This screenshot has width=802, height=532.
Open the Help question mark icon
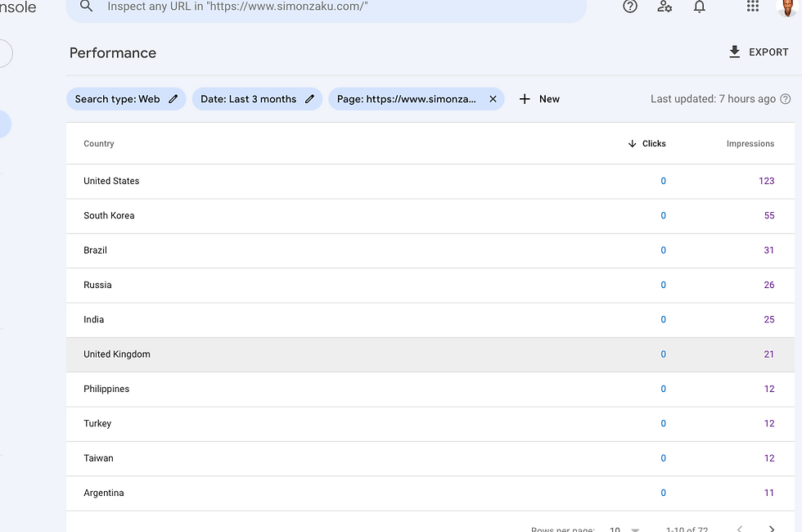(x=630, y=7)
